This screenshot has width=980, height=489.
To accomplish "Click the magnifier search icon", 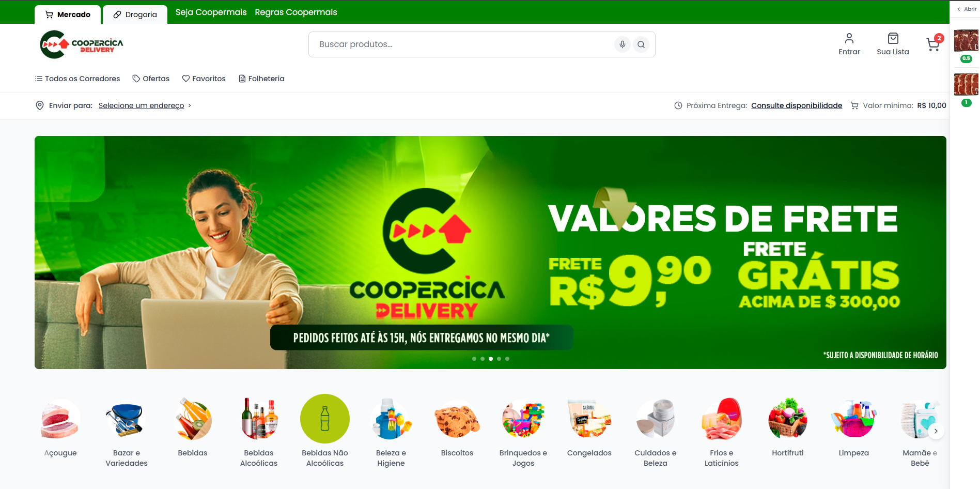I will (641, 44).
